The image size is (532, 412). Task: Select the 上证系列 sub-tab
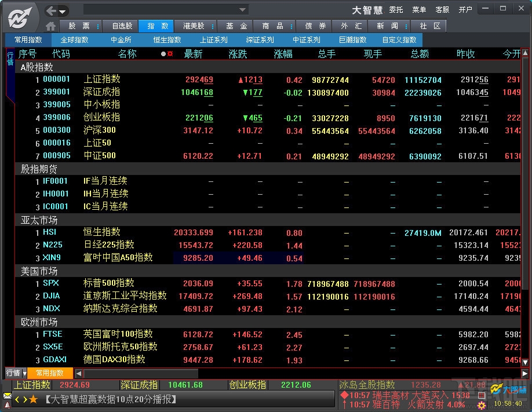[213, 40]
